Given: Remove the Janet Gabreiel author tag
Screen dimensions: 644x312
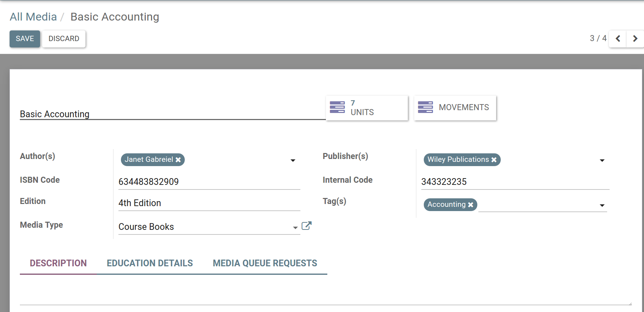Looking at the screenshot, I should 178,160.
